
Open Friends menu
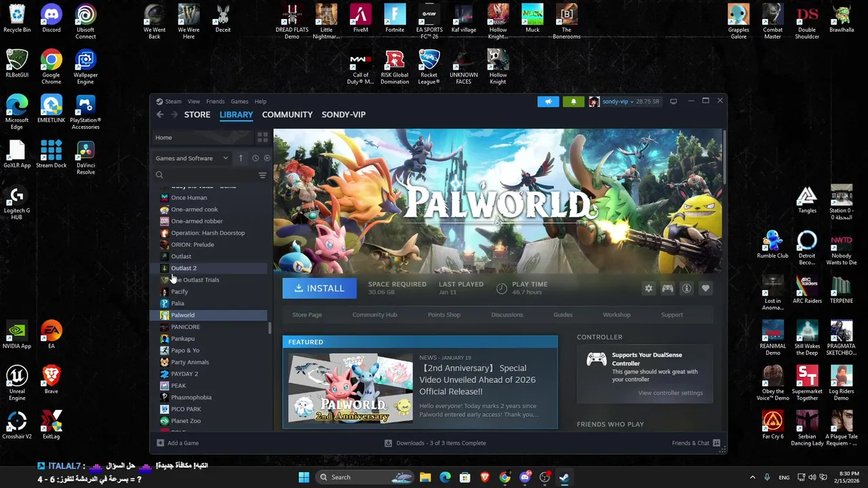point(215,102)
